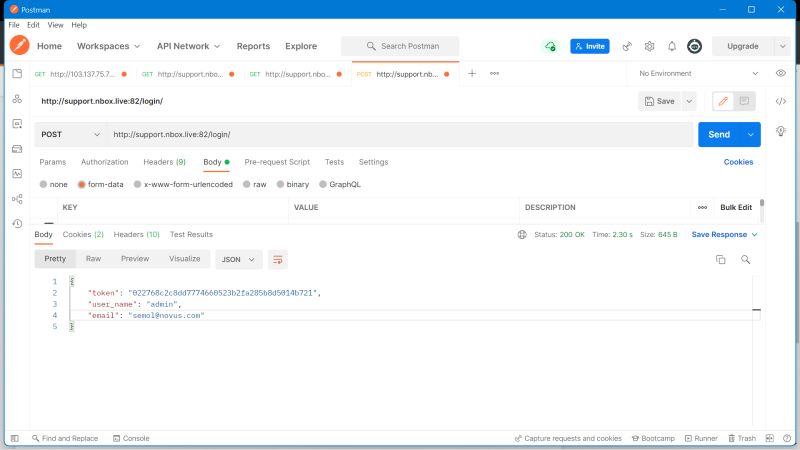This screenshot has width=800, height=450.
Task: Open Mock Servers sidebar icon
Action: tap(17, 148)
